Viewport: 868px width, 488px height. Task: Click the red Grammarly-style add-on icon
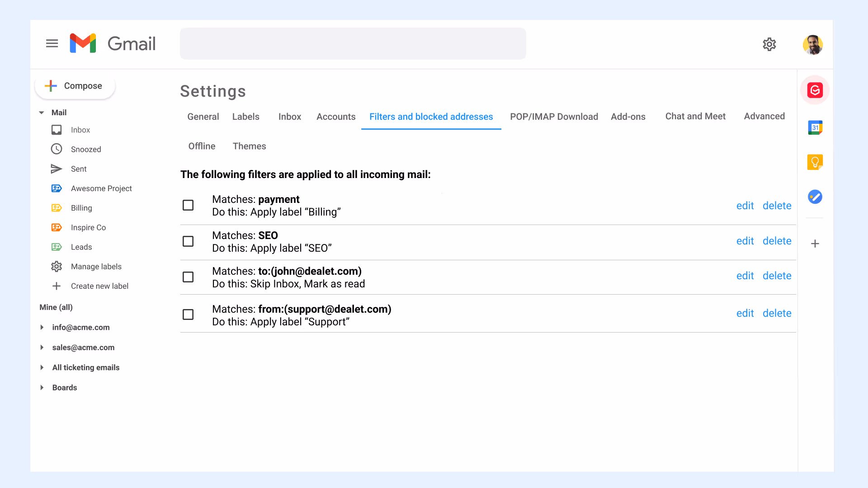pyautogui.click(x=815, y=90)
